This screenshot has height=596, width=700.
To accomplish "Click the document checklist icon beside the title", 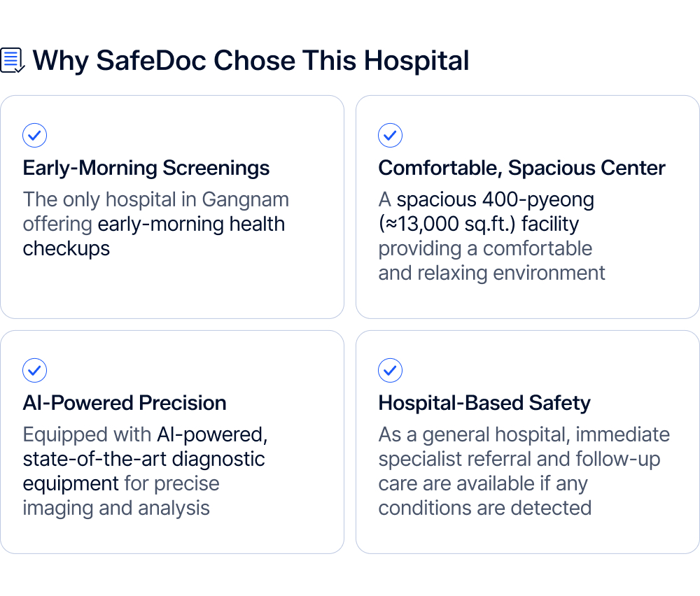I will pos(12,60).
